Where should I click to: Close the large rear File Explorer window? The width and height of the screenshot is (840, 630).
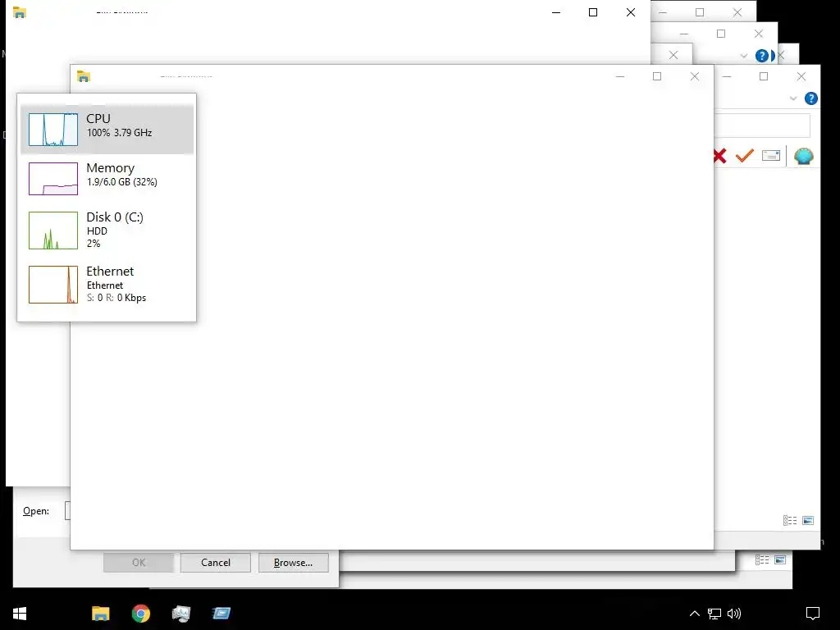631,12
